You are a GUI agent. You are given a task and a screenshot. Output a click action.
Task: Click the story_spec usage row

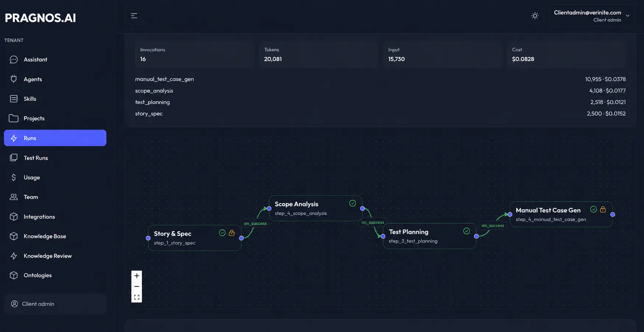[380, 113]
